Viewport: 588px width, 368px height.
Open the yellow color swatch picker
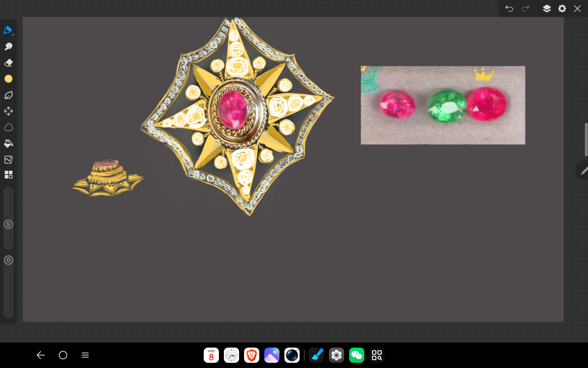click(x=8, y=79)
